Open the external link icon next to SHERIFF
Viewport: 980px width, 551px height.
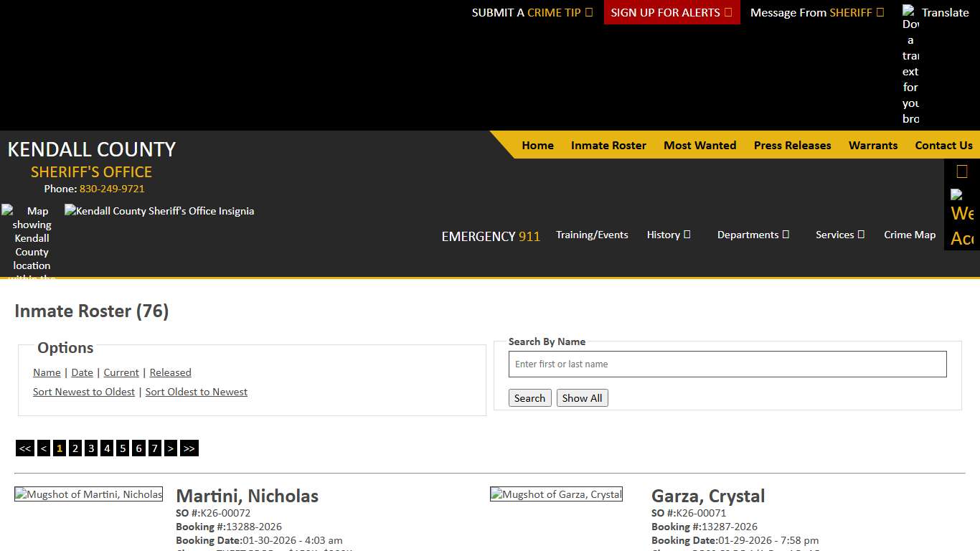(x=880, y=12)
